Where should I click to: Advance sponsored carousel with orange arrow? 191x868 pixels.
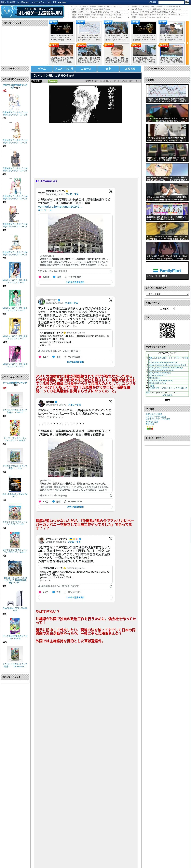187,43
